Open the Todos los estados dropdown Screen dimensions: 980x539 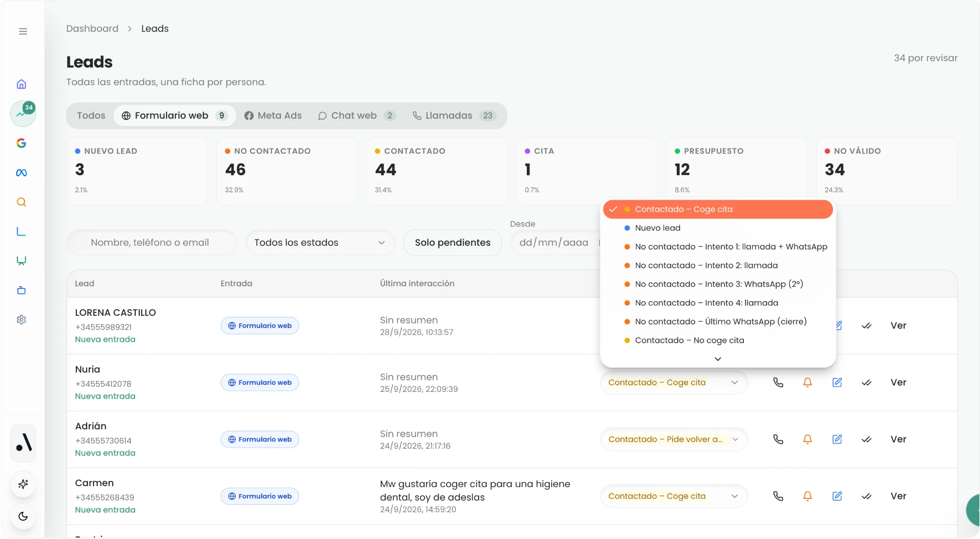pyautogui.click(x=320, y=243)
